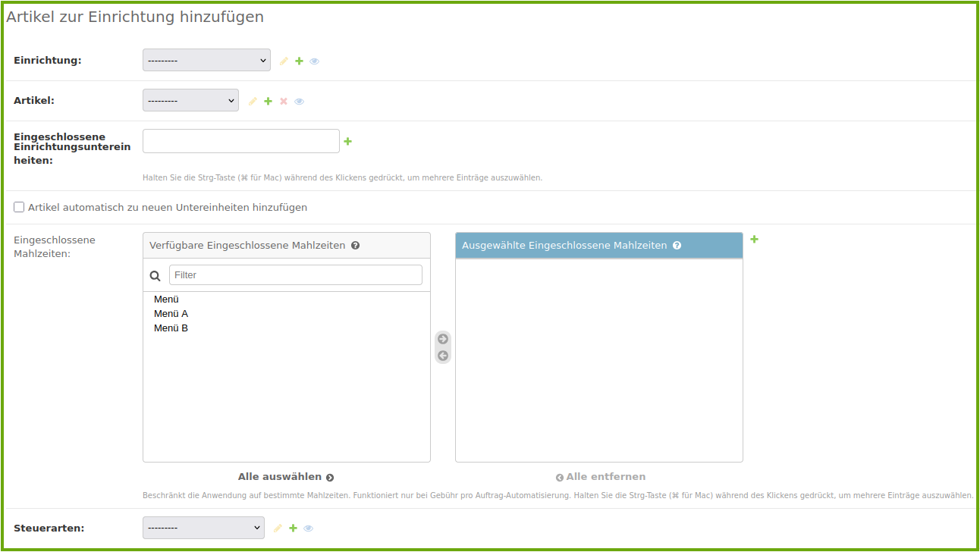
Task: Click inside Ausgewählte Eingeschlossene Mahlzeiten list box
Action: tap(599, 360)
